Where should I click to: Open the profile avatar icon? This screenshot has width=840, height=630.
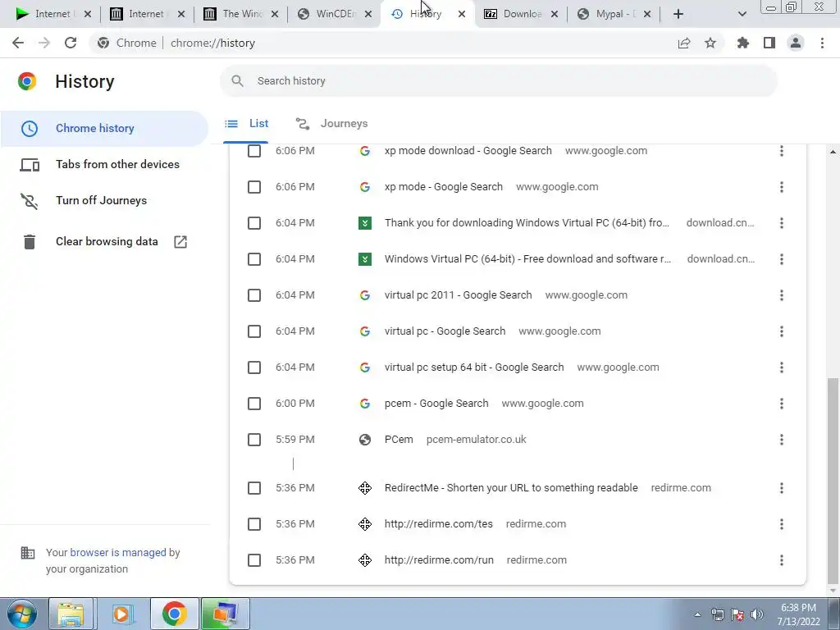point(796,43)
